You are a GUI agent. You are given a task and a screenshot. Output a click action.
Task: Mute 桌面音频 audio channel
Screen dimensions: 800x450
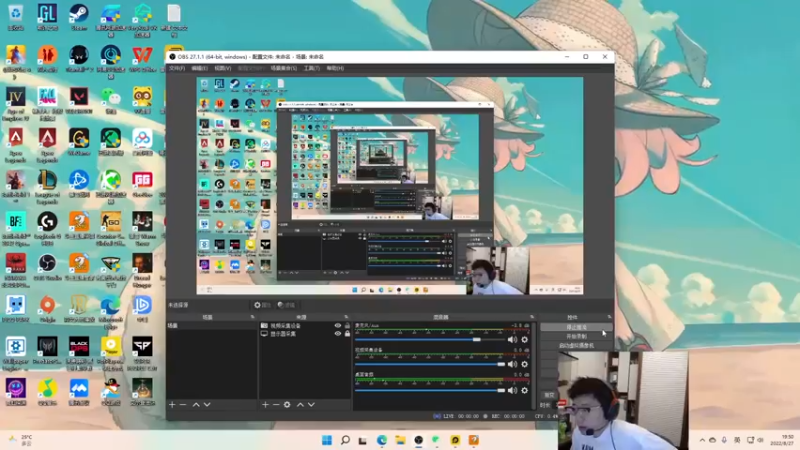click(x=512, y=390)
